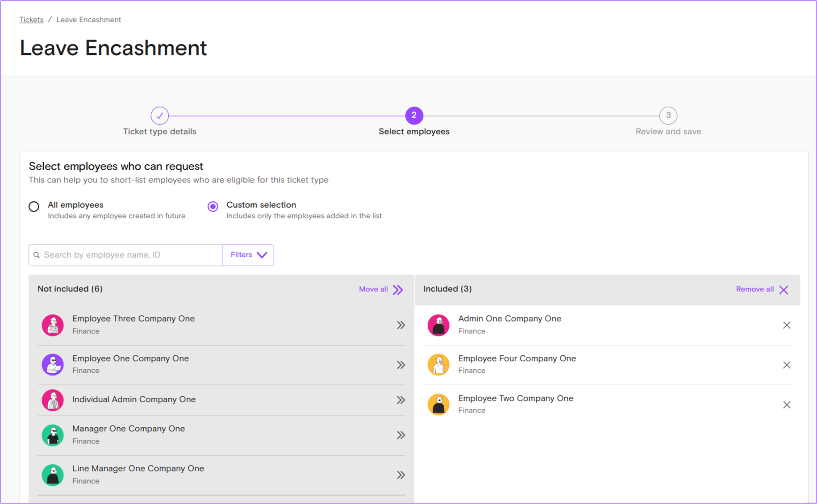817x504 pixels.
Task: Select the All employees radio option
Action: (34, 206)
